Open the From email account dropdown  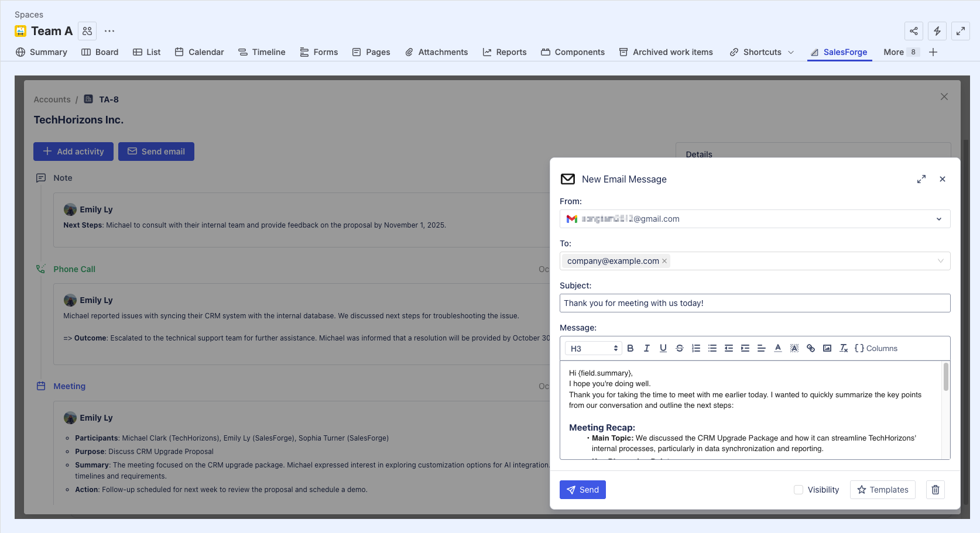[x=938, y=219]
